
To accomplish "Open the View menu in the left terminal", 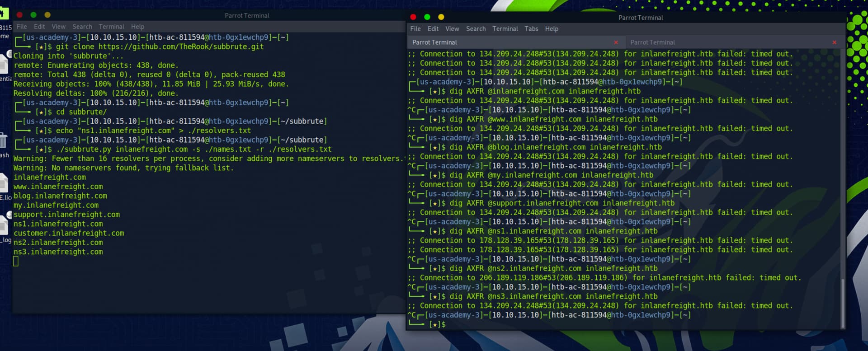I will tap(58, 27).
